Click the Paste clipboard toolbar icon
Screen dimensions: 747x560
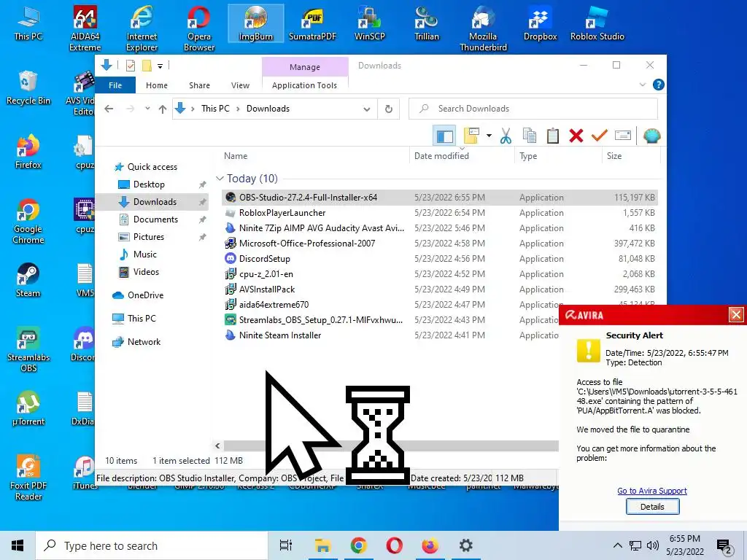(553, 136)
